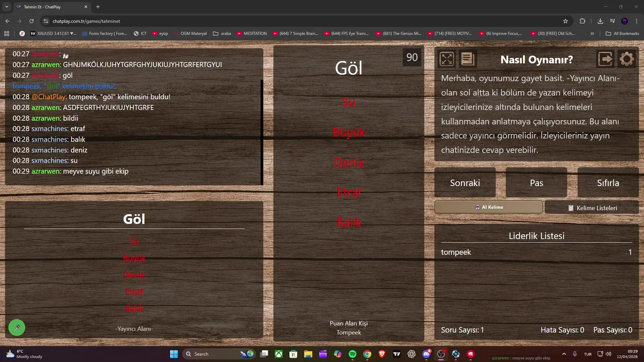Reload the ChatPlay page
Screen dimensions: 644x362
32,21
